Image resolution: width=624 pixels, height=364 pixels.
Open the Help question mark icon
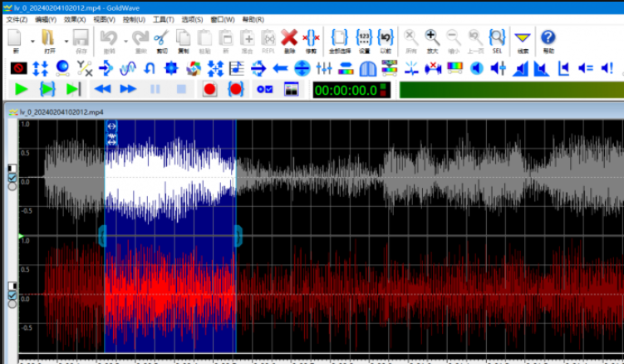(548, 37)
